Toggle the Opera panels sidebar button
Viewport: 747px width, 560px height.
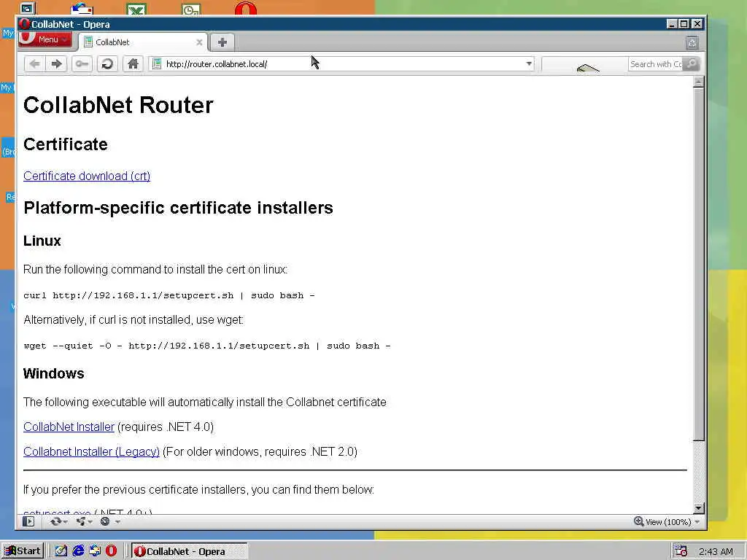(28, 521)
